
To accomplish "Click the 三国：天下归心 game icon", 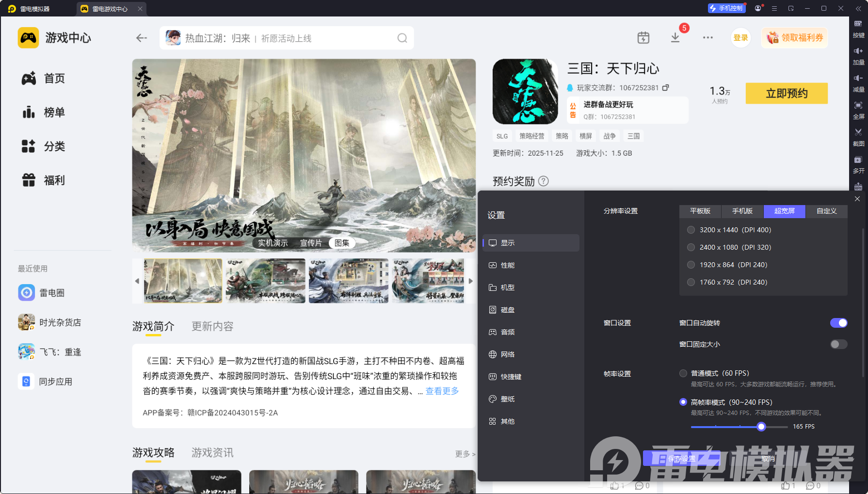I will point(525,92).
